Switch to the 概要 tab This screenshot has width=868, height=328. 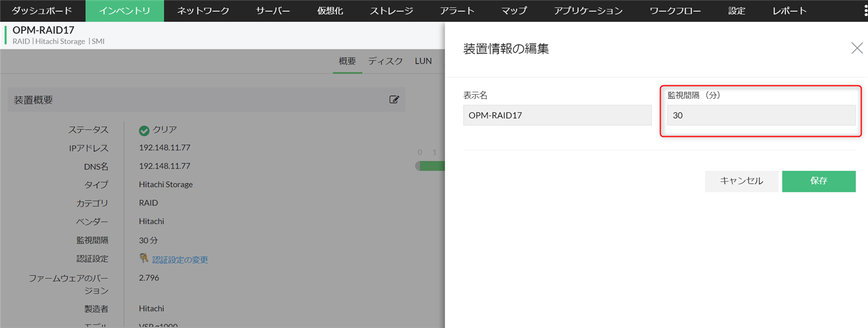pyautogui.click(x=348, y=61)
